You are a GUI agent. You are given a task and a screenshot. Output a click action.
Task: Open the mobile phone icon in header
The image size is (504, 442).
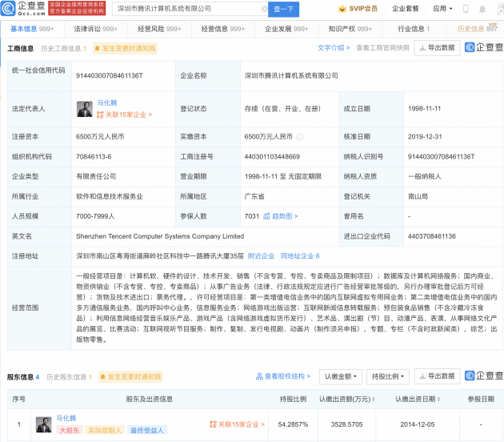pos(466,9)
